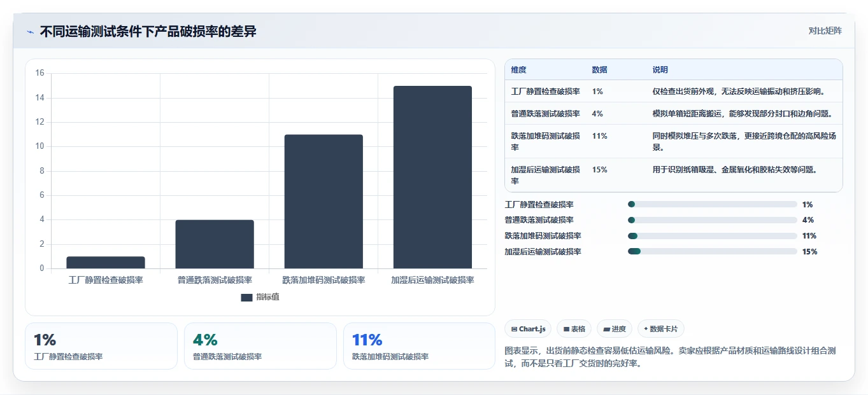
Task: Click the 维度 column header
Action: tap(518, 70)
